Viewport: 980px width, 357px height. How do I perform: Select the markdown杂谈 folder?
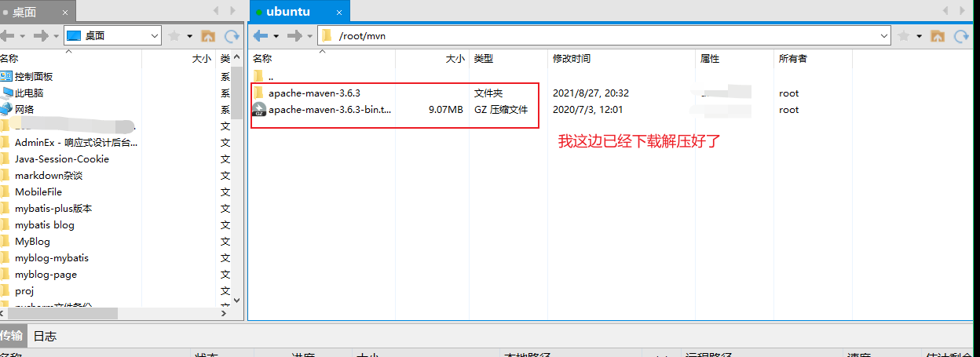coord(49,175)
